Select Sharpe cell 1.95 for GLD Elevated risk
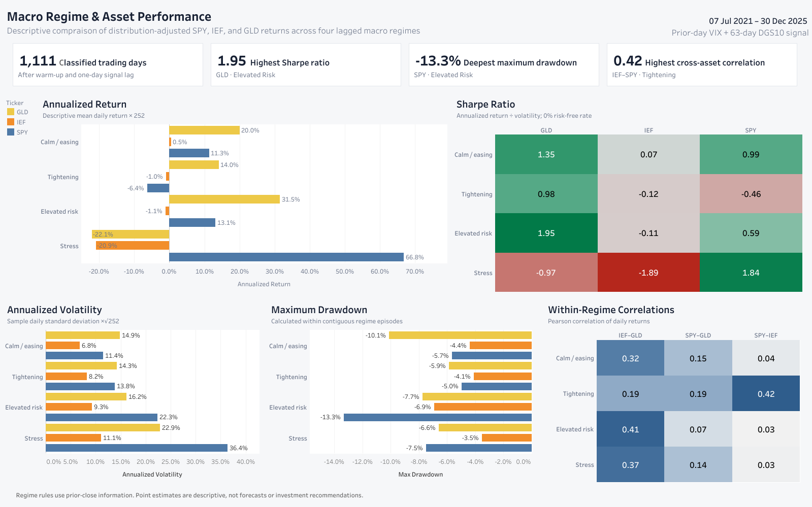812x507 pixels. [546, 233]
